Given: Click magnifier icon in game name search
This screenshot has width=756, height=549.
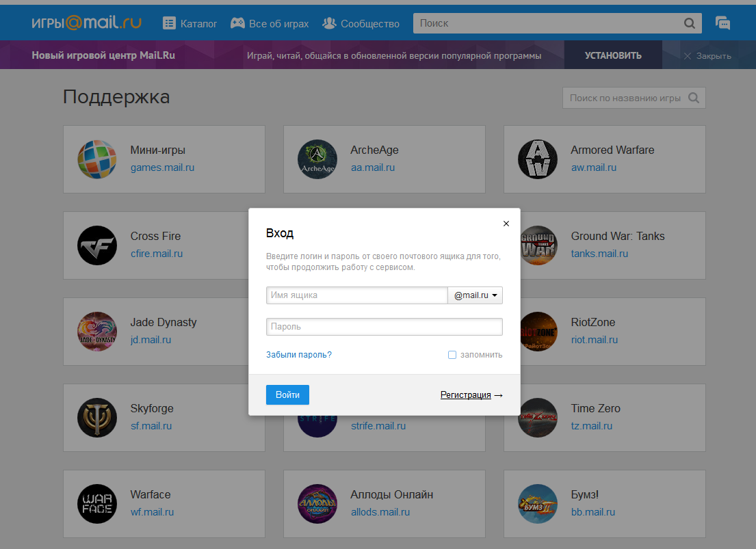Looking at the screenshot, I should (x=694, y=98).
